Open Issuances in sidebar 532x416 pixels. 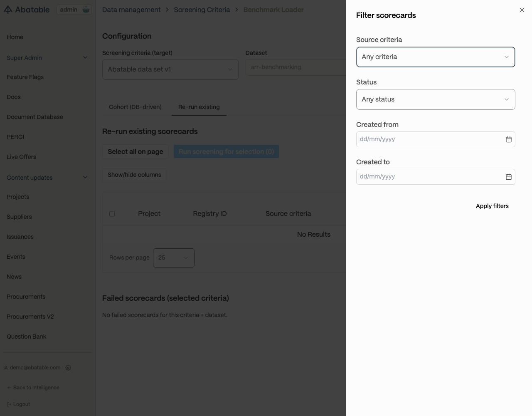pyautogui.click(x=20, y=237)
